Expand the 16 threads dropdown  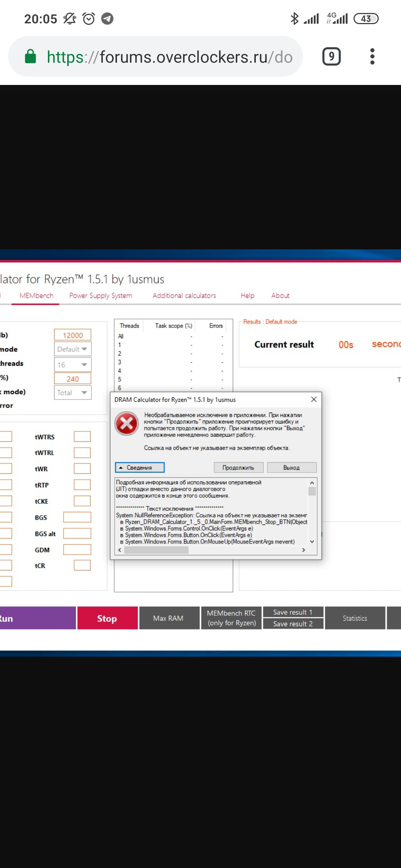(73, 365)
